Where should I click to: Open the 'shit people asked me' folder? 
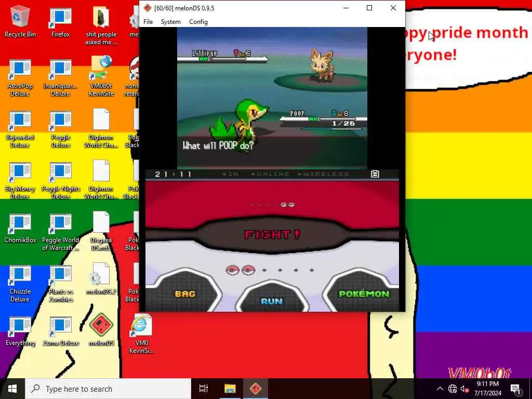pos(101,25)
